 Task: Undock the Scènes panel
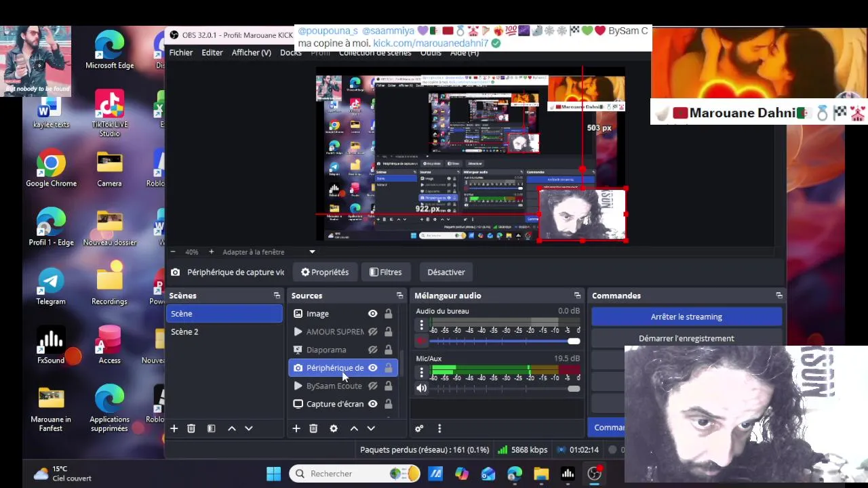(277, 296)
